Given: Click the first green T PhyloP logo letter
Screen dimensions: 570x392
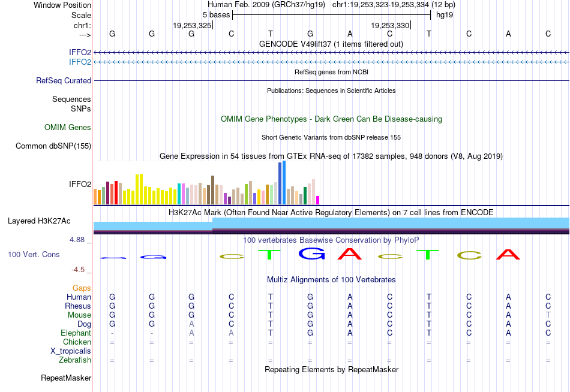Looking at the screenshot, I should pyautogui.click(x=269, y=254).
